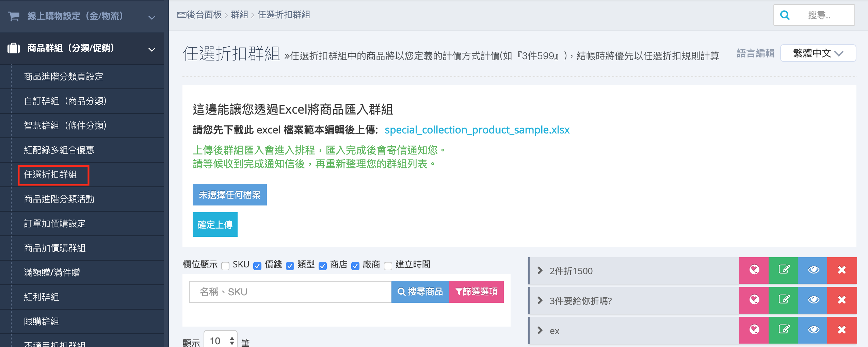Enable the 建立時間 column checkbox

coord(388,266)
